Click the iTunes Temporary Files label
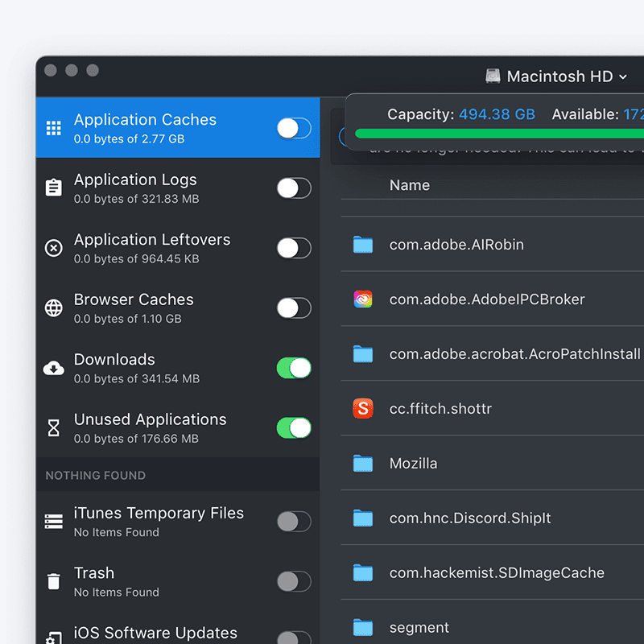644x644 pixels. [x=159, y=513]
